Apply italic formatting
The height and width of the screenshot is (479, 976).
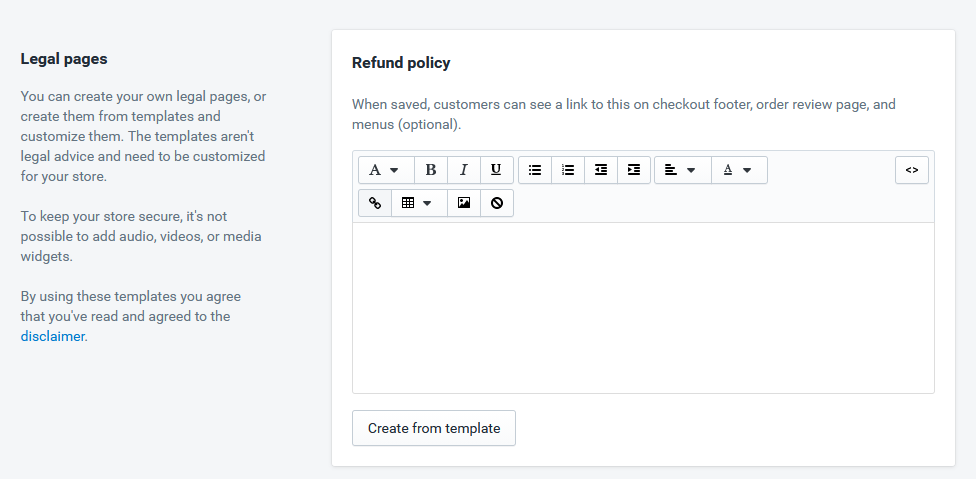tap(464, 170)
